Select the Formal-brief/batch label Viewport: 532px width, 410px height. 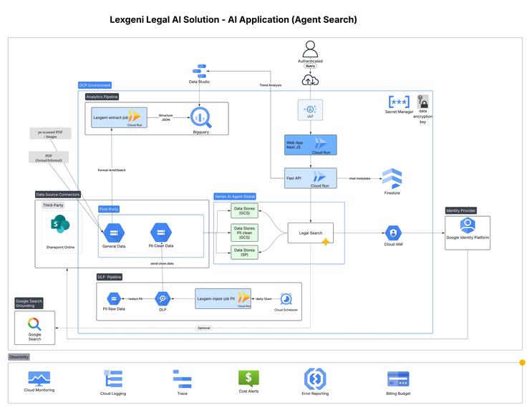click(112, 170)
